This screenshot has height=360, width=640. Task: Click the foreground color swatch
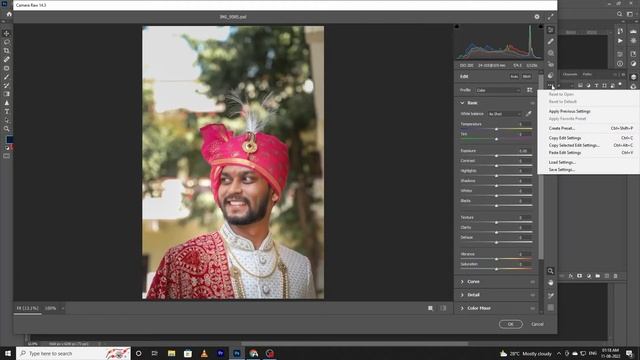(9, 140)
